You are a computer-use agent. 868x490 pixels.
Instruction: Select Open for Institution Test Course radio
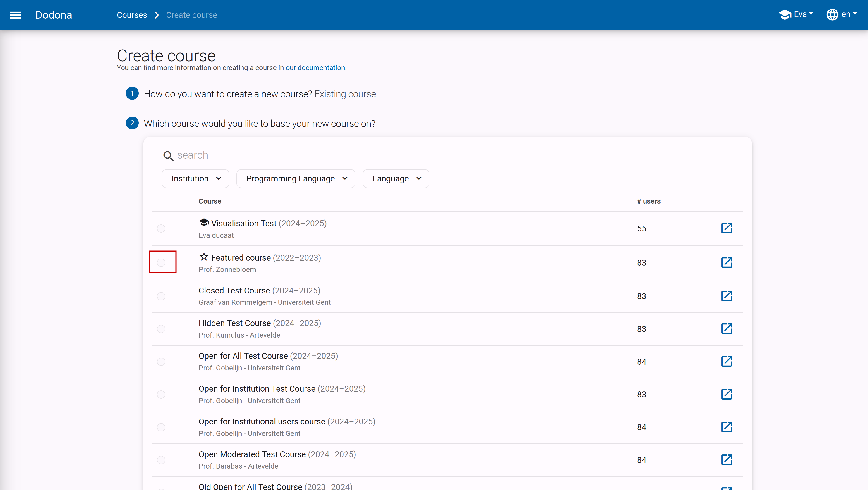click(161, 394)
